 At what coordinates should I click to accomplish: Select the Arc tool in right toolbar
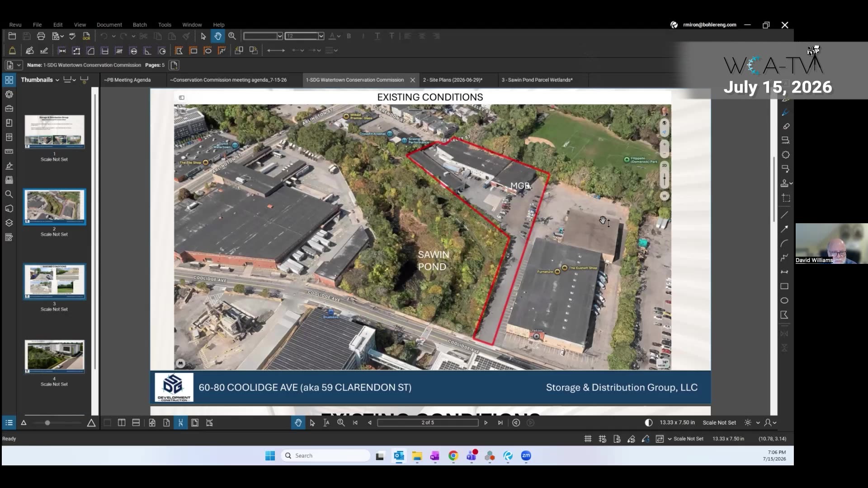(784, 244)
